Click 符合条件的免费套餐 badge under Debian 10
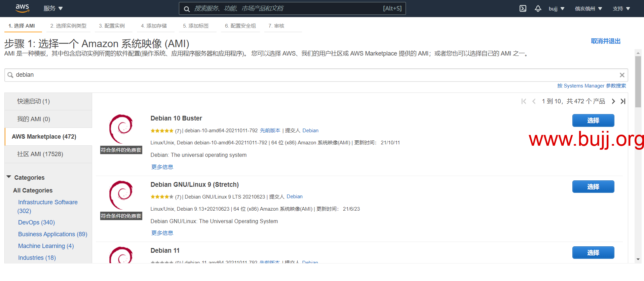644x281 pixels. (121, 150)
